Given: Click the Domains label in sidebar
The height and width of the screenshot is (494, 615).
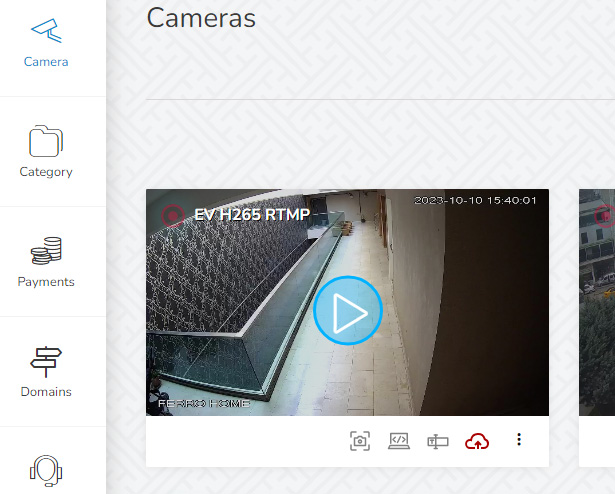Looking at the screenshot, I should [46, 392].
